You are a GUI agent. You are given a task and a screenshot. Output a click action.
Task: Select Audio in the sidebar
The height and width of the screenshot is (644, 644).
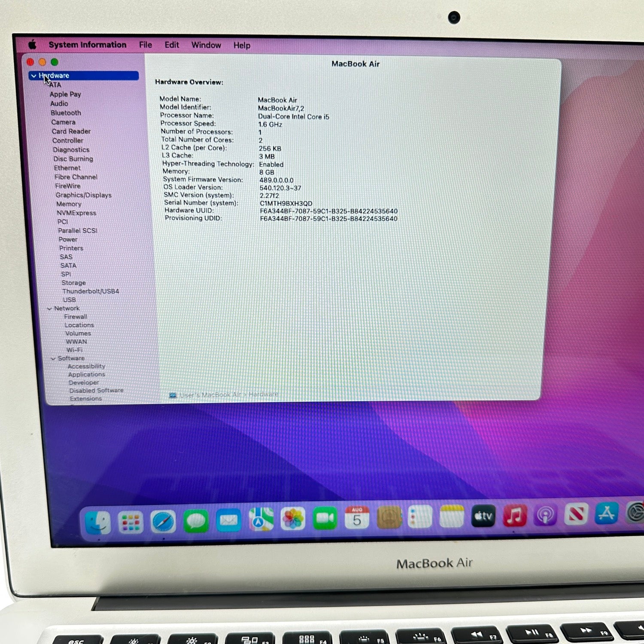[x=59, y=104]
